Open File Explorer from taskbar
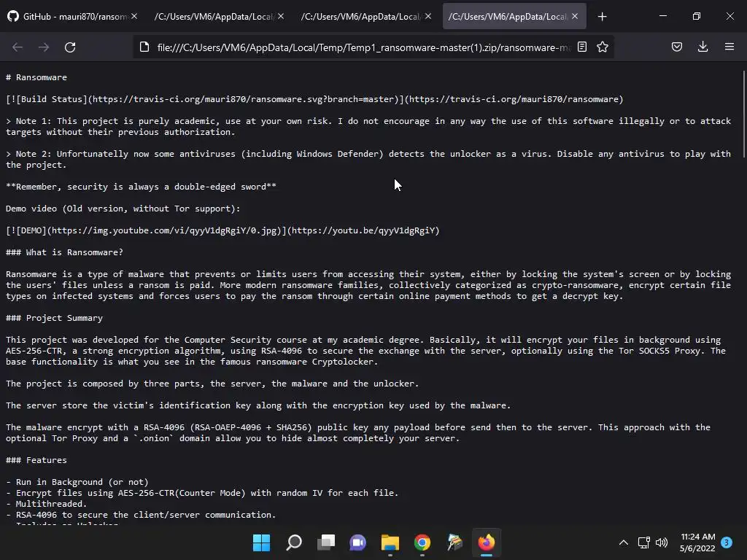Screen dimensions: 747x560 [390, 542]
